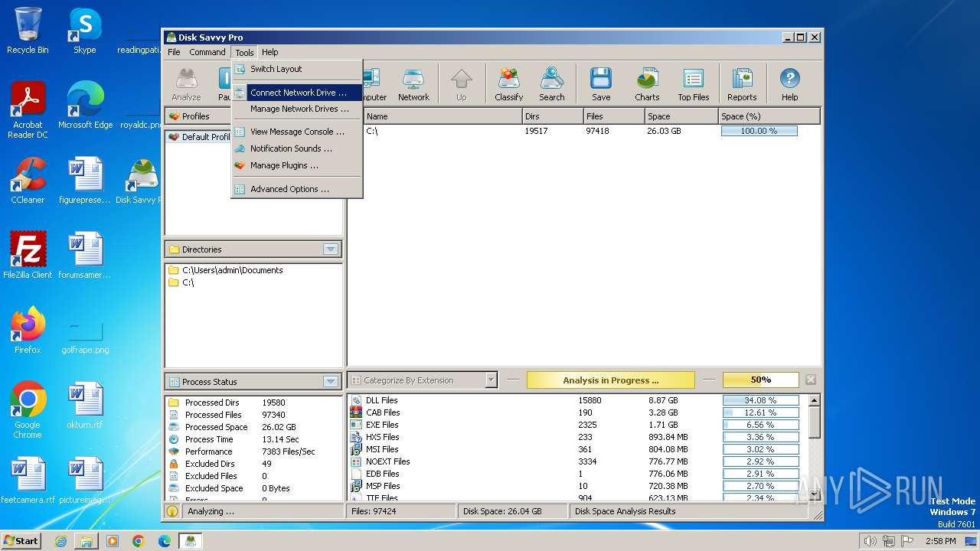Click the status bar warning icon
The width and height of the screenshot is (980, 551).
pos(172,511)
